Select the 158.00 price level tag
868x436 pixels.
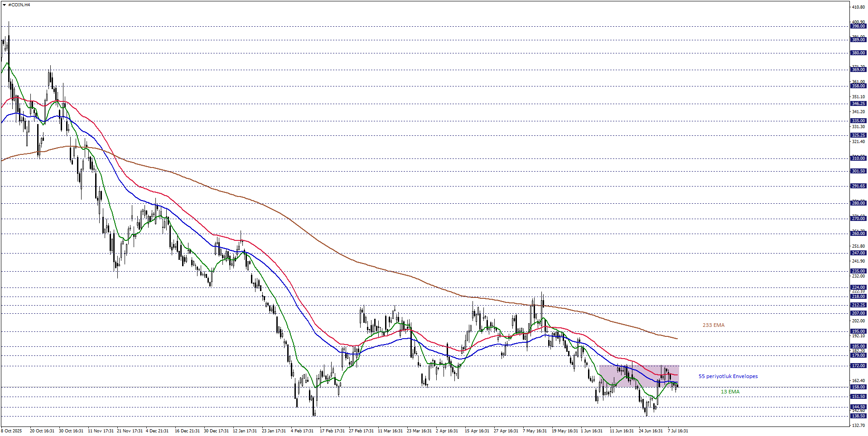pyautogui.click(x=858, y=387)
